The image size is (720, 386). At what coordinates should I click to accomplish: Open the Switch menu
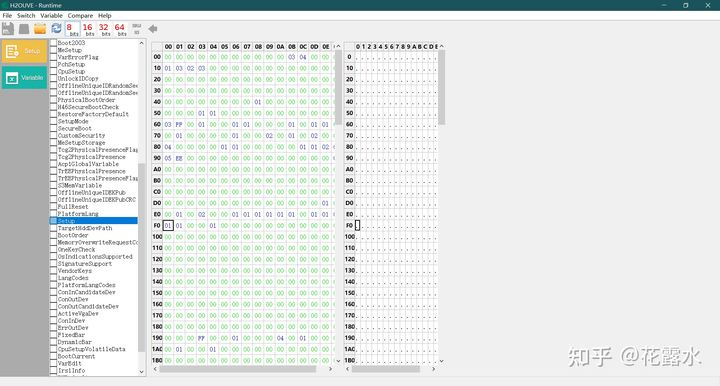pyautogui.click(x=26, y=15)
